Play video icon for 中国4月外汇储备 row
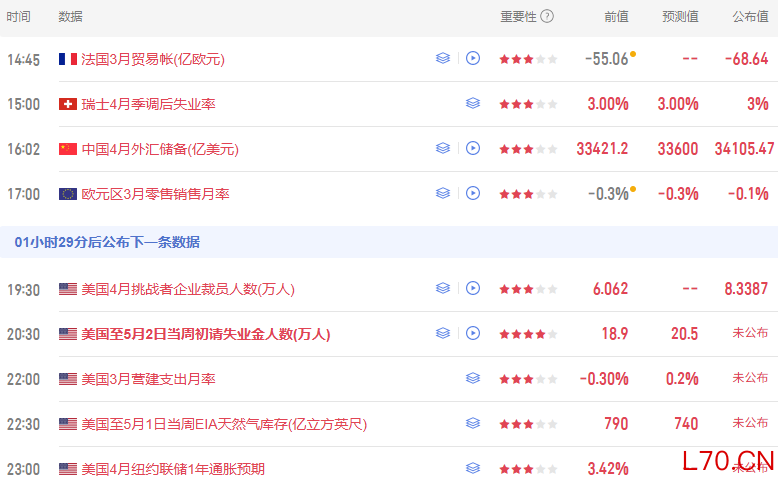Screen dimensions: 778x481 point(473,148)
